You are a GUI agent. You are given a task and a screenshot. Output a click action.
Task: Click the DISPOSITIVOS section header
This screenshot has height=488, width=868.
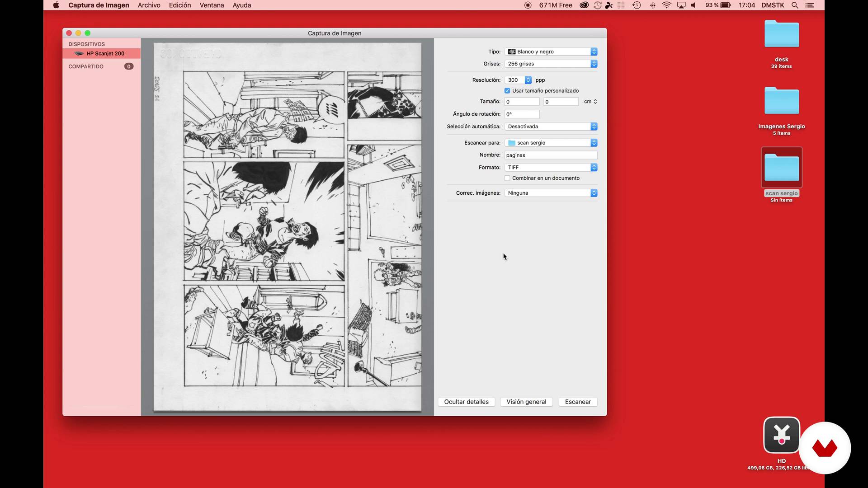point(86,44)
